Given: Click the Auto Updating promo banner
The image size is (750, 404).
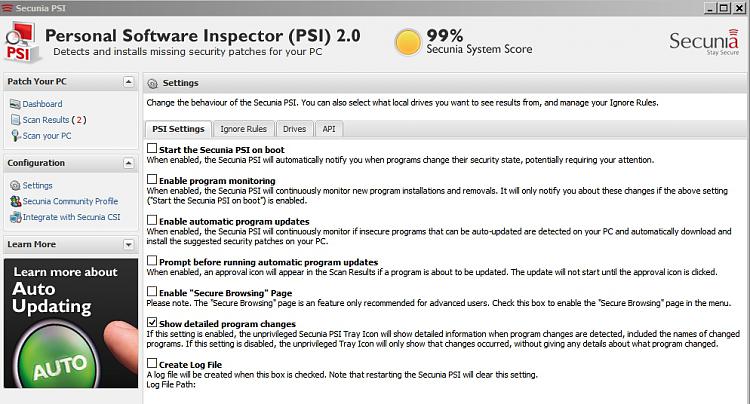Looking at the screenshot, I should pos(71,323).
